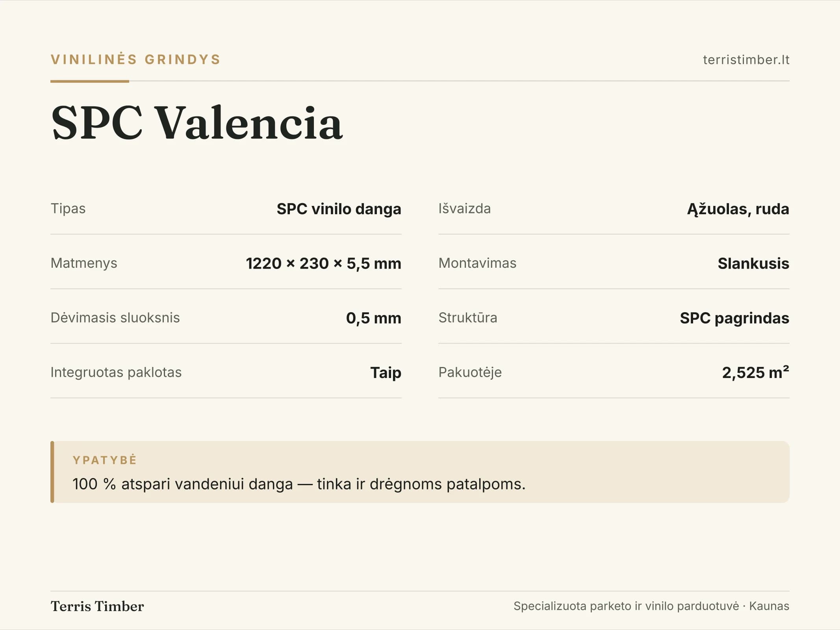The image size is (840, 630).
Task: Click the Dėvimasis sluoksnis label
Action: pos(115,317)
